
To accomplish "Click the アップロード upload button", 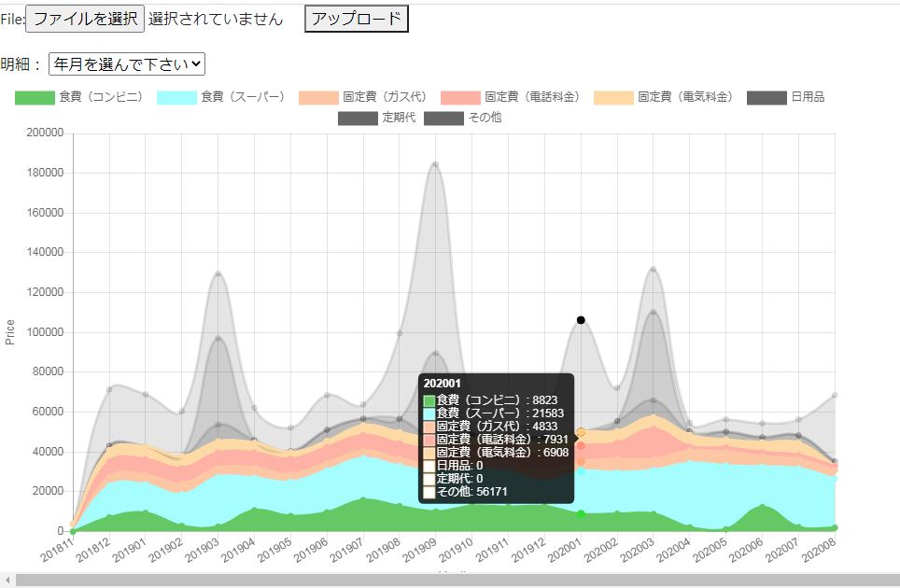I will (x=357, y=19).
